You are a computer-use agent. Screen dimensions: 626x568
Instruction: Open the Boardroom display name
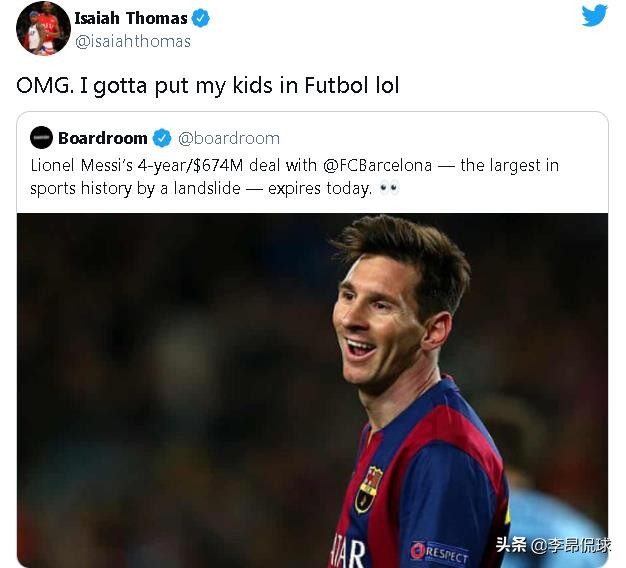click(103, 138)
